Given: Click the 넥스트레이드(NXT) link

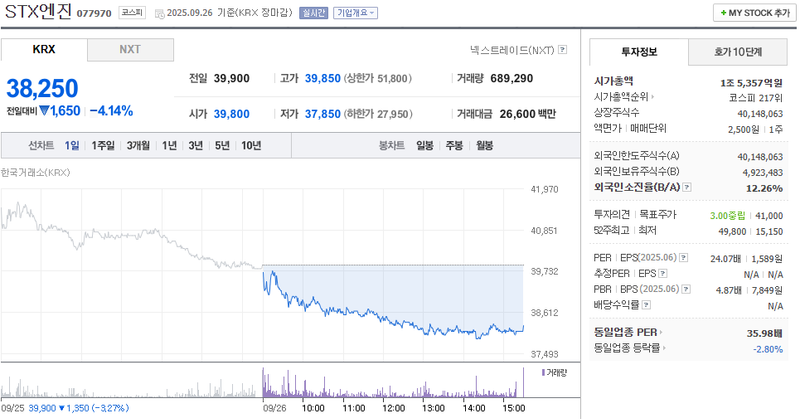Looking at the screenshot, I should [x=512, y=50].
